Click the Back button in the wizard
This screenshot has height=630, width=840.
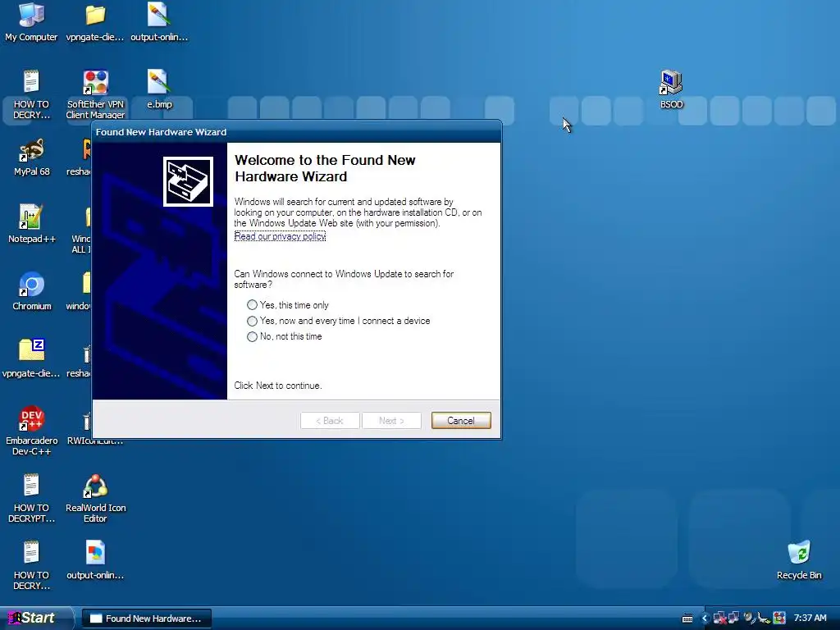330,421
